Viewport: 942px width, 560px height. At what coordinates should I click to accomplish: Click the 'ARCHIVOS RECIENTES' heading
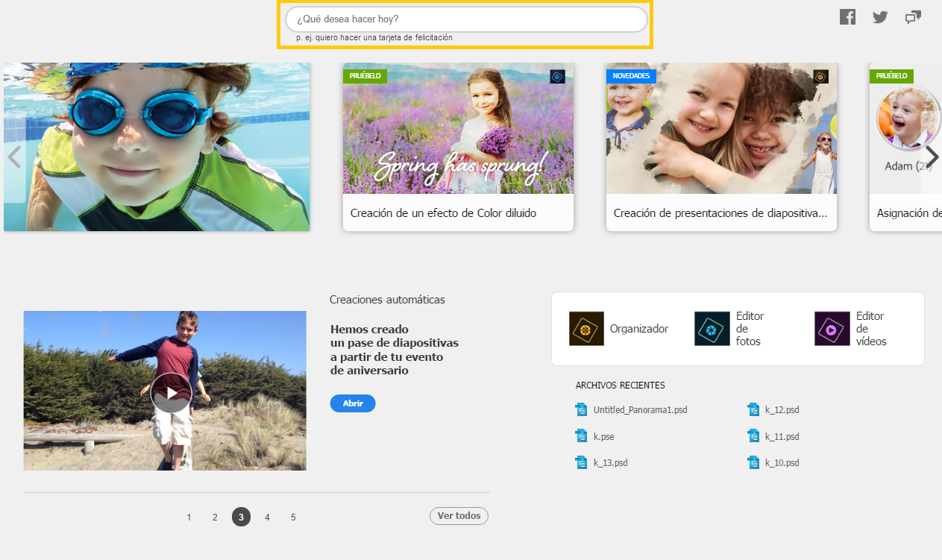[620, 386]
